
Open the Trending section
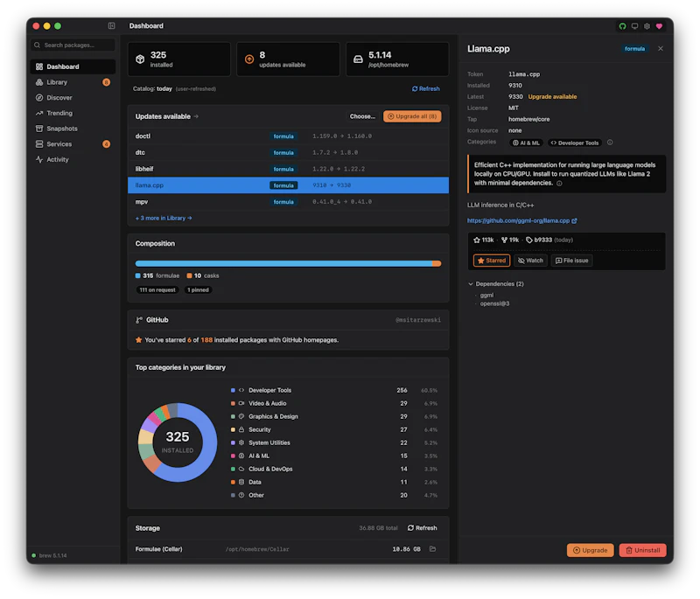[73, 114]
